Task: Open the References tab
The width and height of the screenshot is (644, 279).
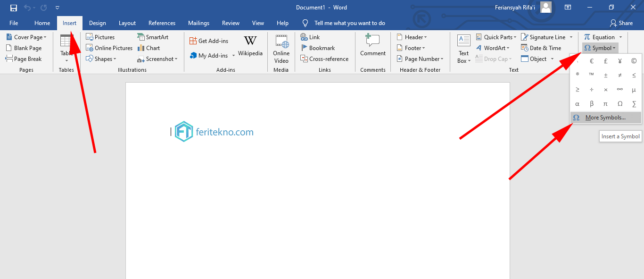Action: click(x=162, y=23)
